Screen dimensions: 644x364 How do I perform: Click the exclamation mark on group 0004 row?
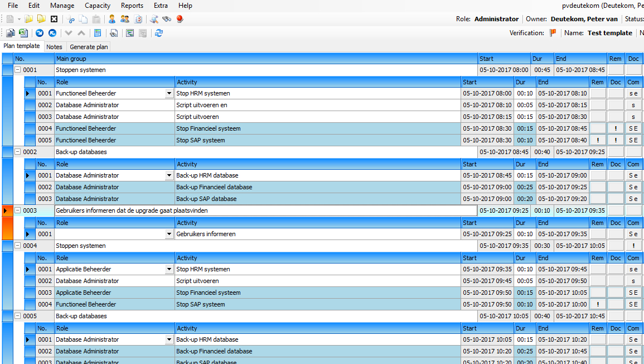633,246
